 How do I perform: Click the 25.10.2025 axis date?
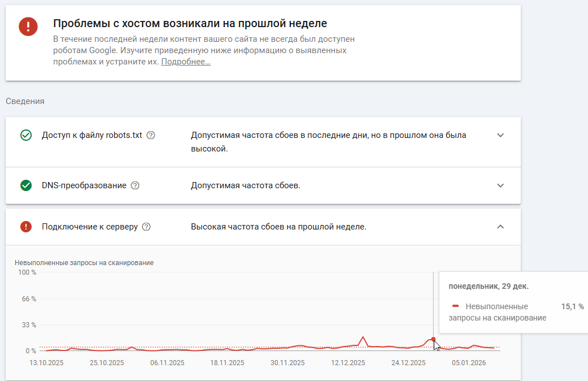click(x=107, y=363)
